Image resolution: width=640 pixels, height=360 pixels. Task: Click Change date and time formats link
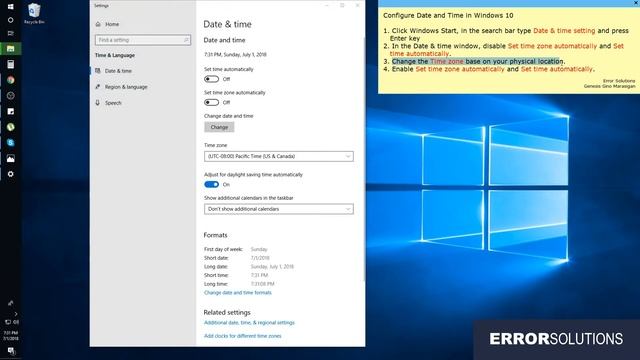click(x=238, y=293)
